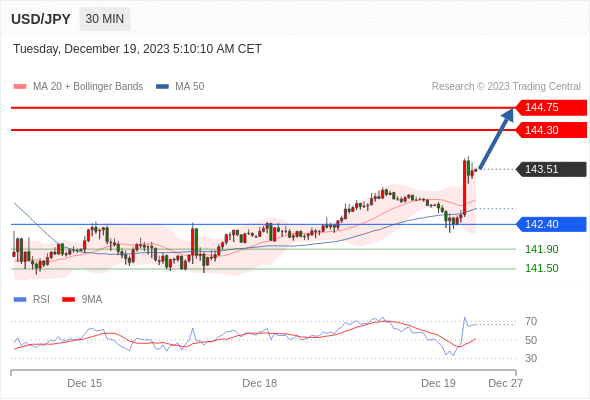This screenshot has width=590, height=400.
Task: Click the RSI 50 level label
Action: [x=531, y=340]
